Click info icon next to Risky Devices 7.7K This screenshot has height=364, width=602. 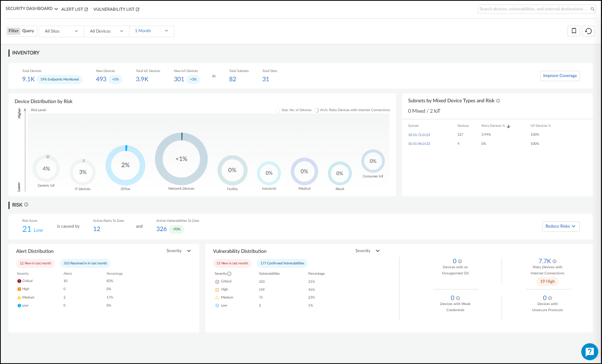pyautogui.click(x=554, y=261)
